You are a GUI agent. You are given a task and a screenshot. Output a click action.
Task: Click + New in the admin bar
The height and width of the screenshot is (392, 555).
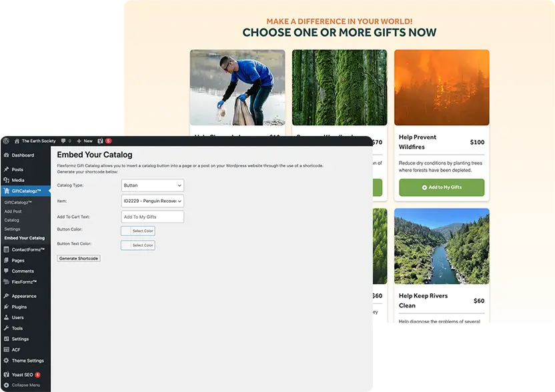click(x=84, y=141)
